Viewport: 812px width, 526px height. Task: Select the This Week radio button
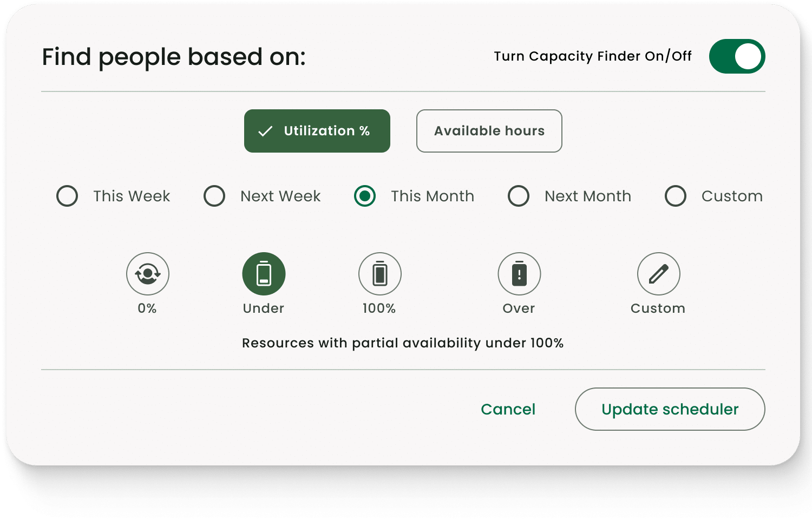pyautogui.click(x=67, y=196)
